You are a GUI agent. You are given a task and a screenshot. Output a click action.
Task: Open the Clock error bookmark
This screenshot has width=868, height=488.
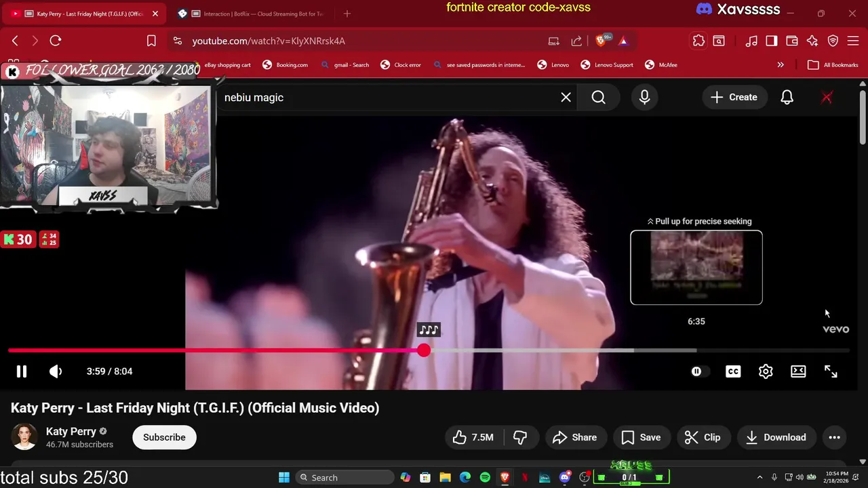(x=401, y=65)
